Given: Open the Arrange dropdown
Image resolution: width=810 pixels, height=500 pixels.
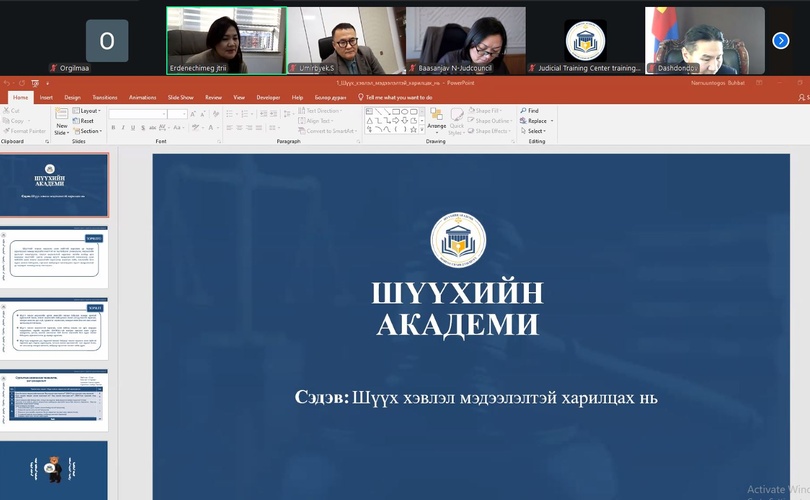Looking at the screenshot, I should tap(437, 120).
